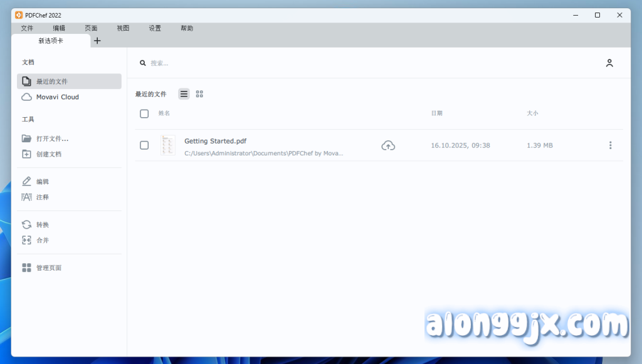
Task: Check the select-all files header checkbox
Action: click(x=144, y=113)
